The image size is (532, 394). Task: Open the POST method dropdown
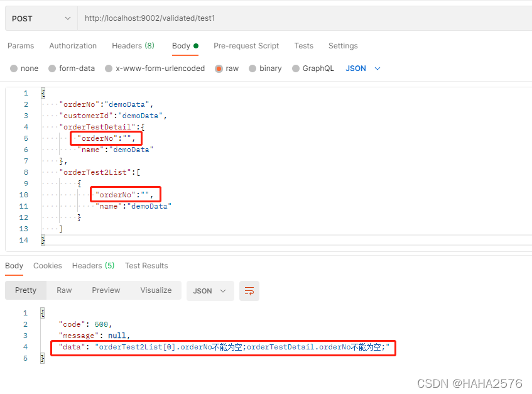pos(41,18)
